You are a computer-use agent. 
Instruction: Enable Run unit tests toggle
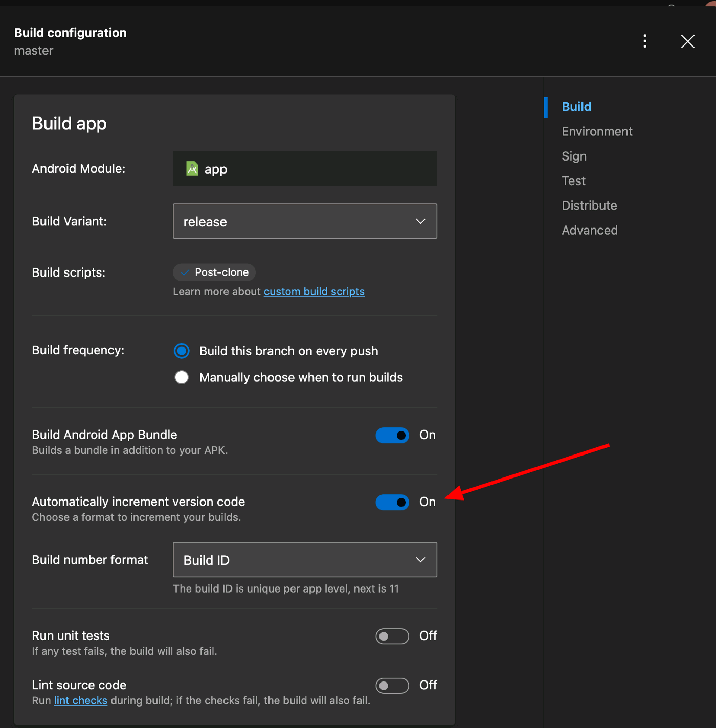(392, 636)
